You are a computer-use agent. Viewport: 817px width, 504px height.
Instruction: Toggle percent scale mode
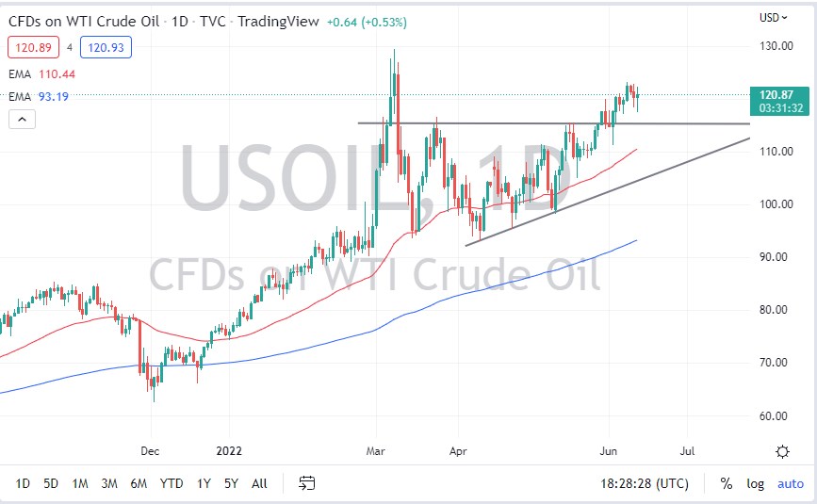pos(727,483)
